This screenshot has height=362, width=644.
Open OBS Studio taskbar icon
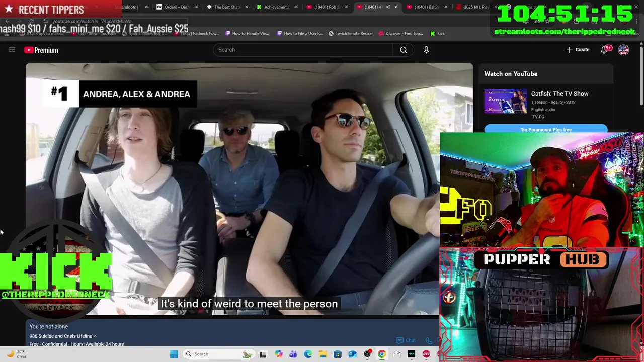click(x=367, y=354)
